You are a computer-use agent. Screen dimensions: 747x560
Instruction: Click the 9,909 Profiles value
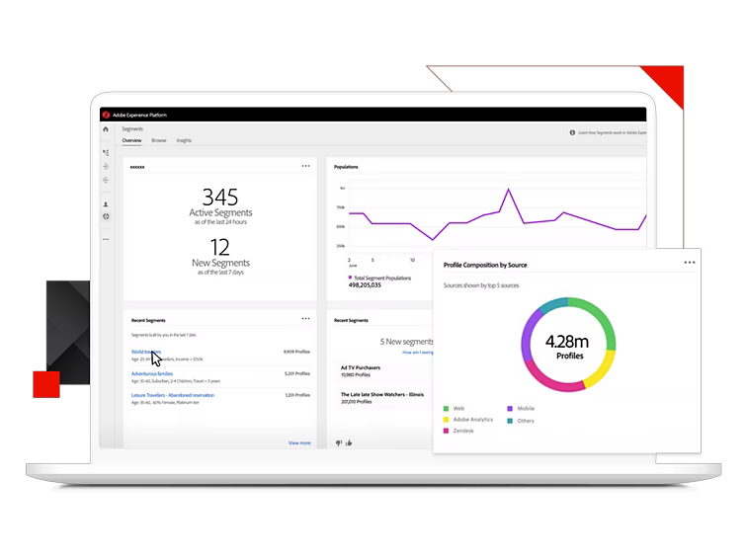pyautogui.click(x=296, y=352)
